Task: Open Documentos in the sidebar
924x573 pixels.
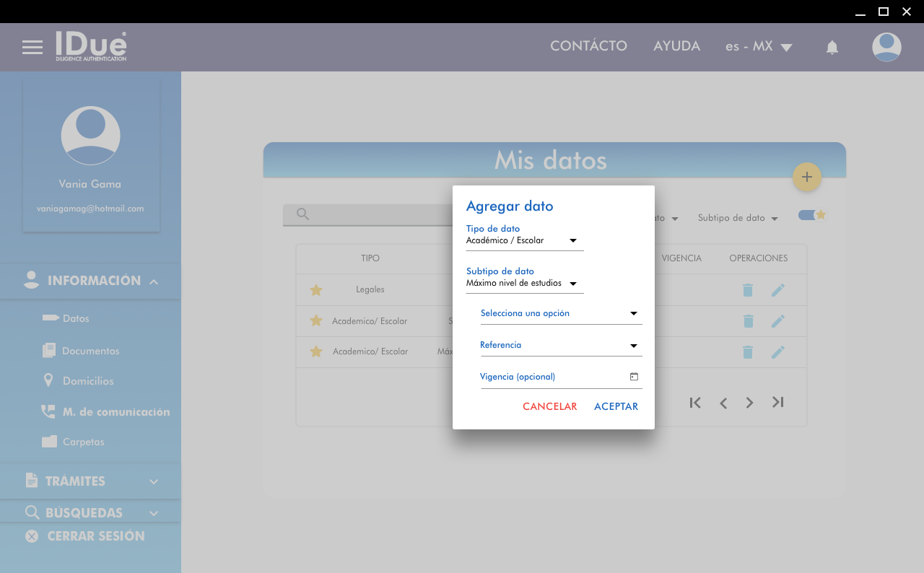Action: [x=90, y=351]
